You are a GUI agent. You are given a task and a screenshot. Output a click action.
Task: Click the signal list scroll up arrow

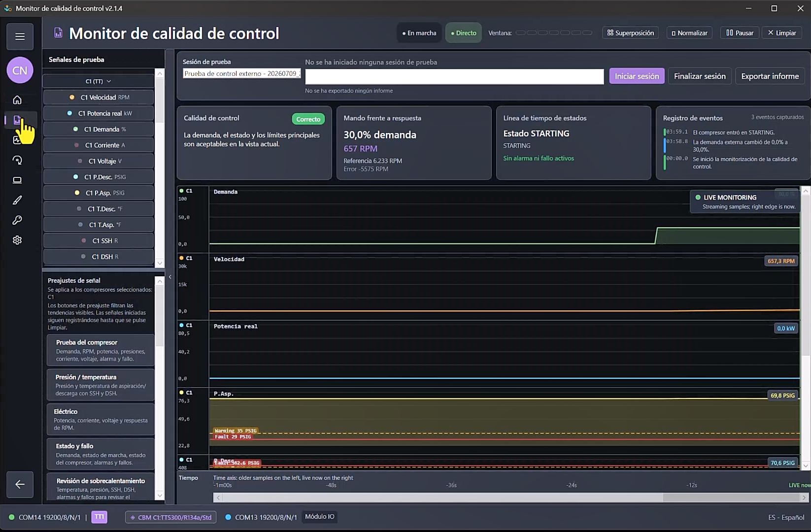pos(160,73)
